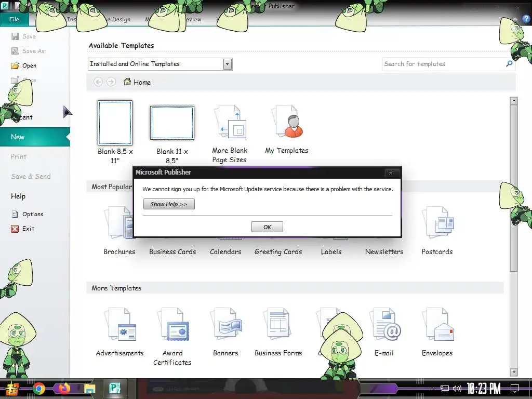This screenshot has width=532, height=399.
Task: Open More Blank Page Sizes
Action: (230, 134)
